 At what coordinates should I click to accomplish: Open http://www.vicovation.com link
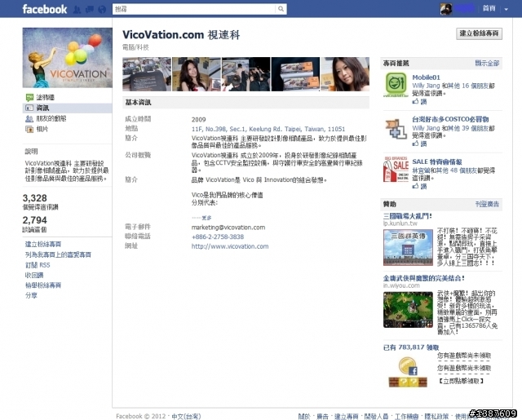point(230,246)
